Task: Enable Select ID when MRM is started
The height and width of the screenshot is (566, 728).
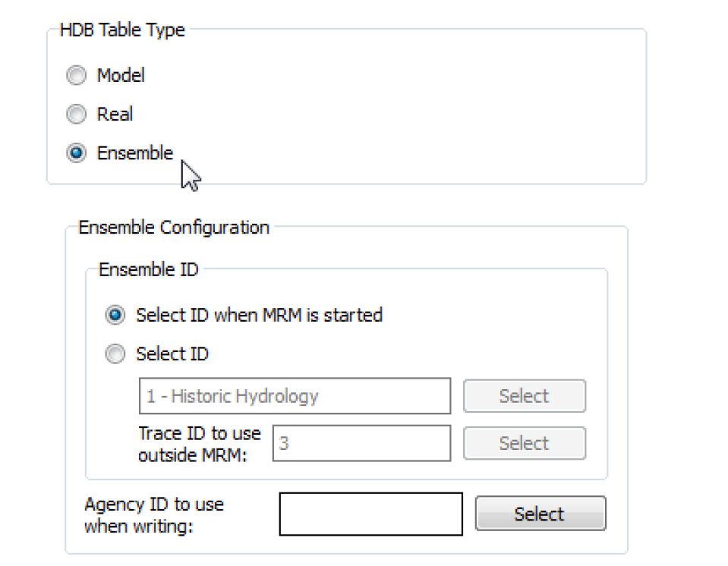Action: click(115, 315)
